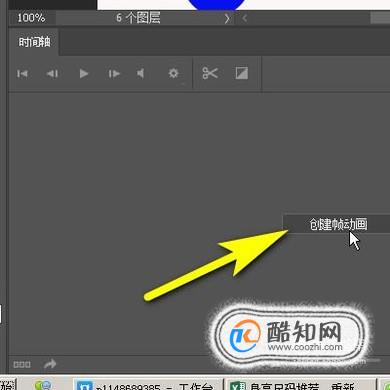
Task: Click the horizontal scrollbar thumb near canvas
Action: pos(380,18)
